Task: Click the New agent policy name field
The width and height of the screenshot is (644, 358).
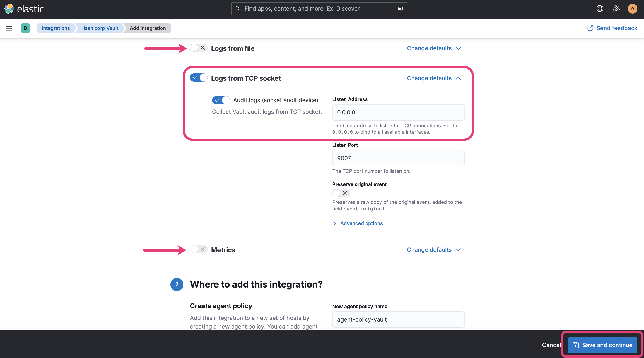Action: tap(398, 319)
